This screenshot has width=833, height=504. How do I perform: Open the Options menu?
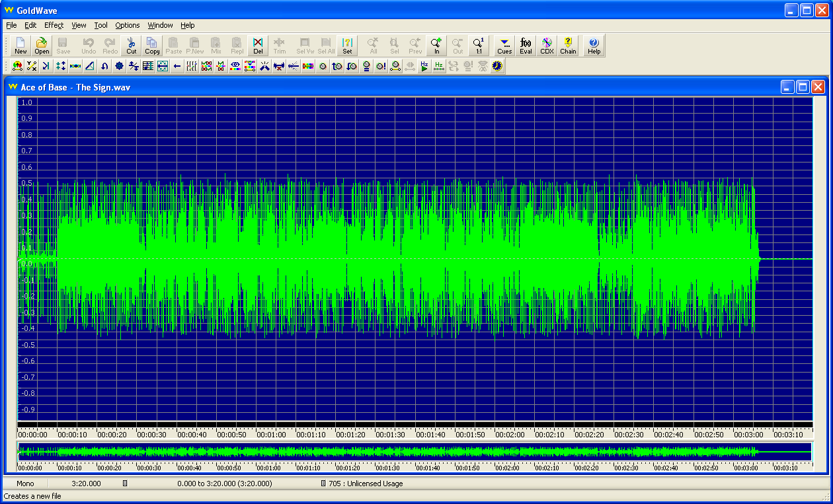coord(128,25)
